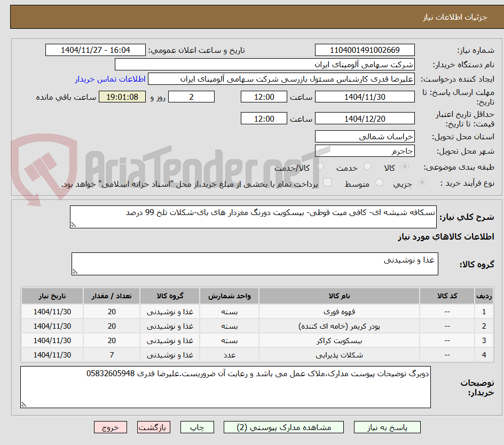Click resize handle of گروه کالا box

click(x=75, y=272)
